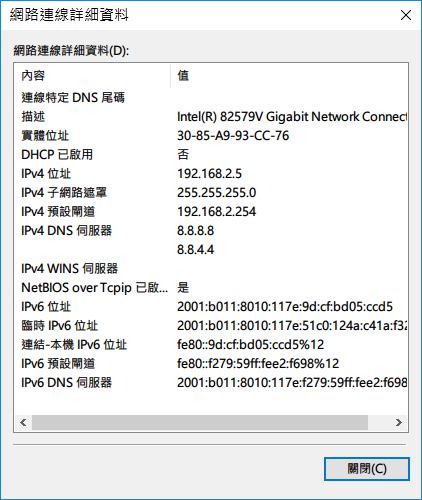Screen dimensions: 422x500
Task: Click the horizontal scrollbar thumb
Action: 200,423
